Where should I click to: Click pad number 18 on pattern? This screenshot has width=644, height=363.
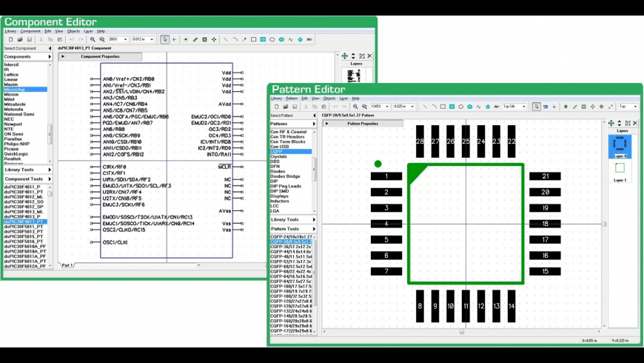545,224
